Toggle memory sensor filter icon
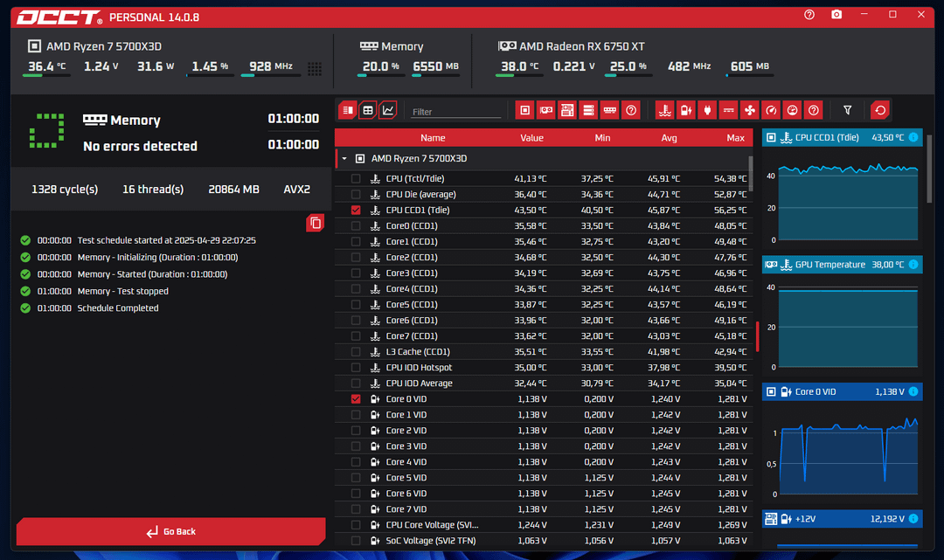 [610, 110]
